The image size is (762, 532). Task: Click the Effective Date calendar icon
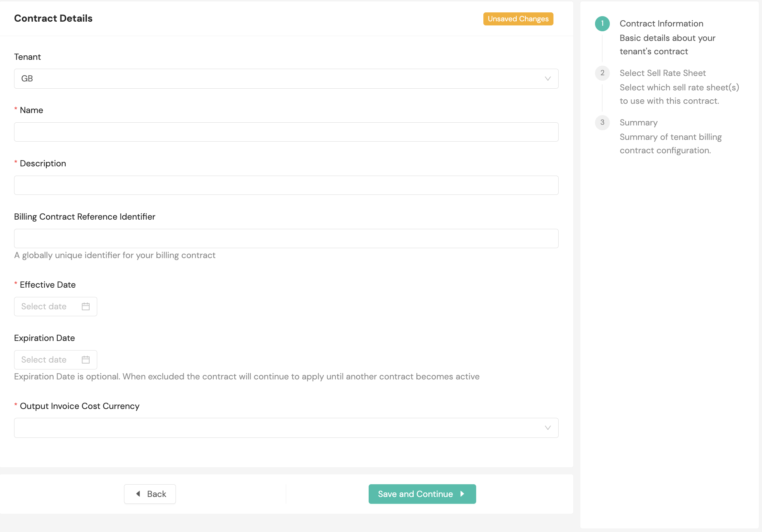86,307
